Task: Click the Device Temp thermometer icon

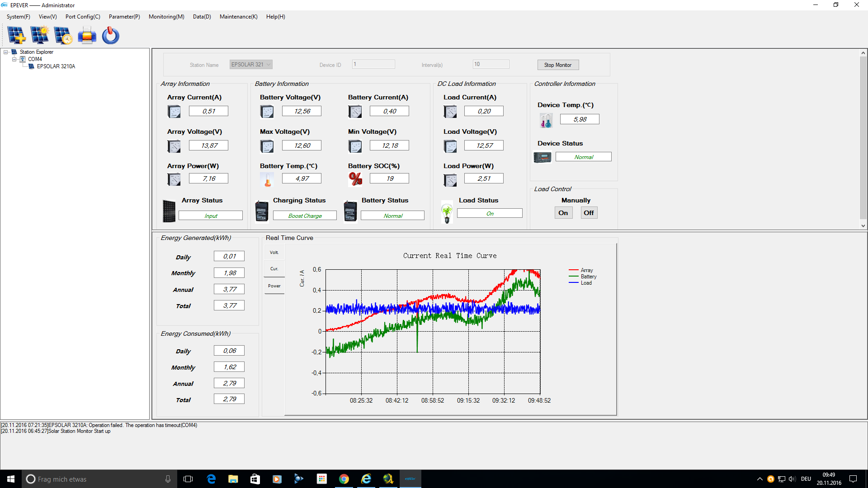Action: point(546,120)
